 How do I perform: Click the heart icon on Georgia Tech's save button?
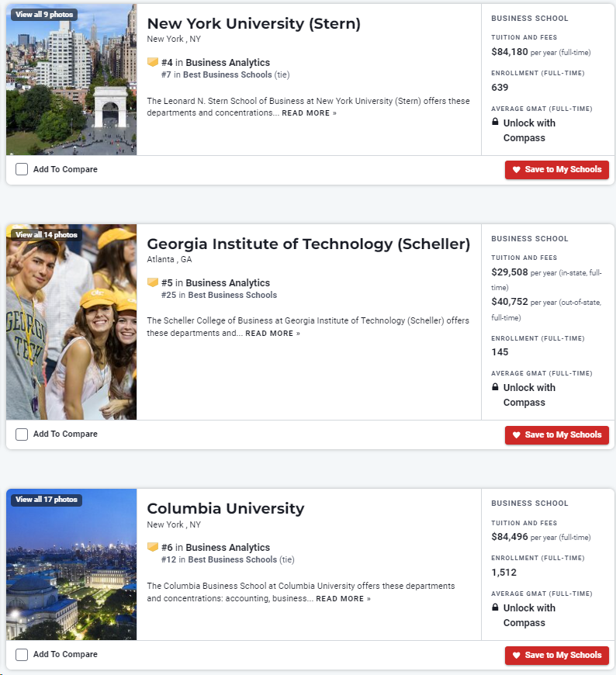pyautogui.click(x=517, y=434)
